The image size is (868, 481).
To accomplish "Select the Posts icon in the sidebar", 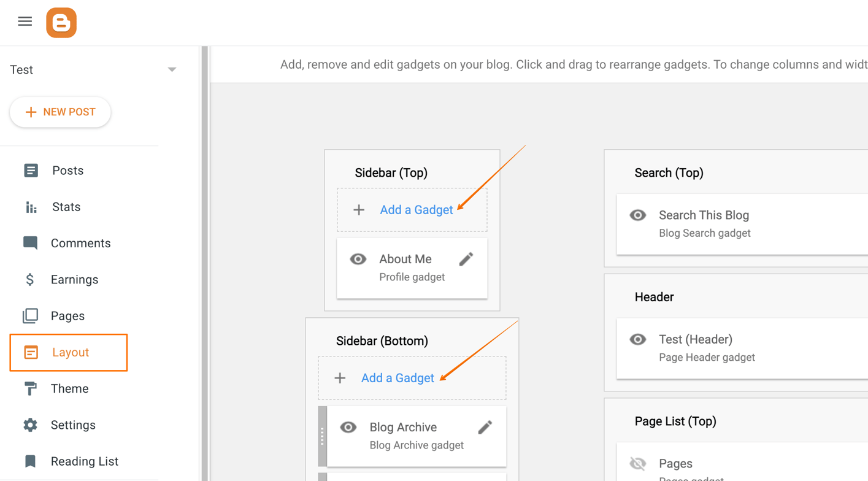I will pos(31,170).
